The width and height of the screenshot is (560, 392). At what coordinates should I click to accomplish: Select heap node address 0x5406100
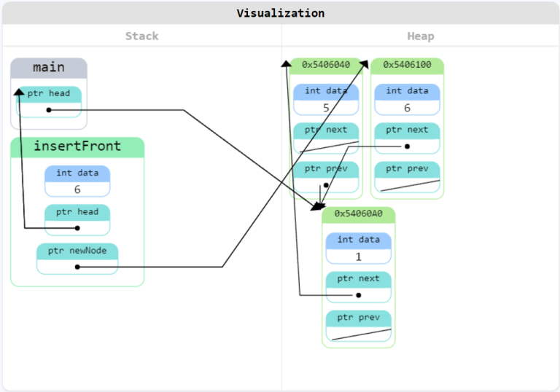point(407,65)
